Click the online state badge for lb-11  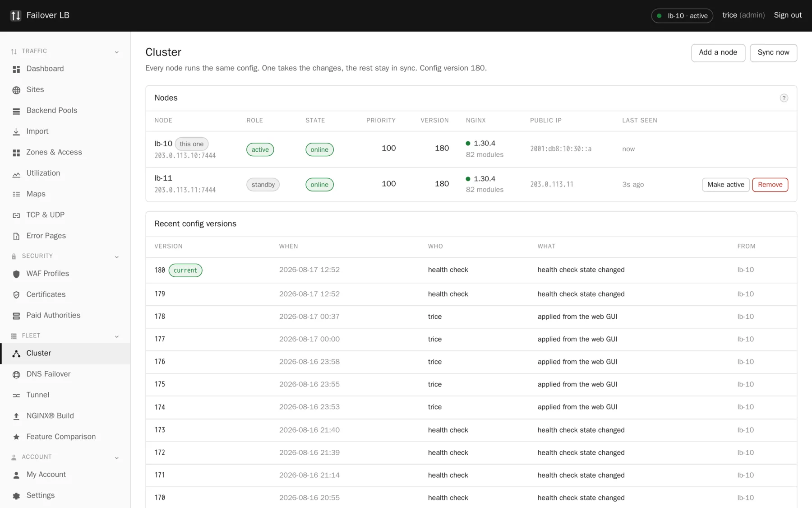[x=319, y=184]
